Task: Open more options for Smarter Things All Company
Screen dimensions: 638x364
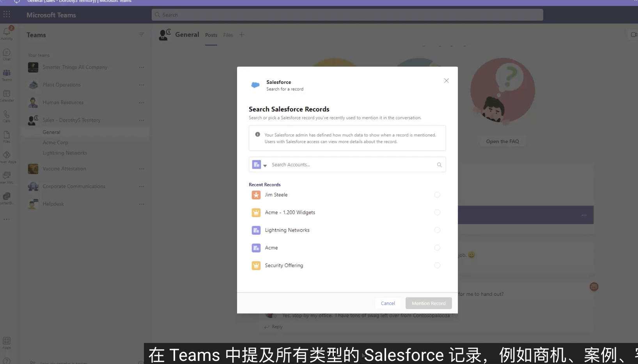Action: click(x=141, y=67)
